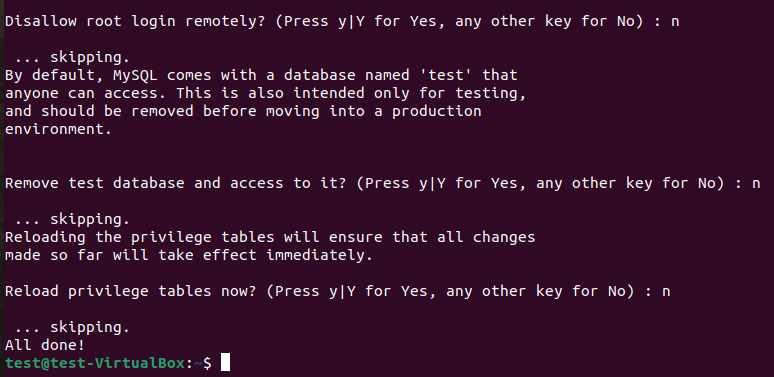Click the 'and should be removed before moving' line
The height and width of the screenshot is (377, 774).
pyautogui.click(x=243, y=112)
